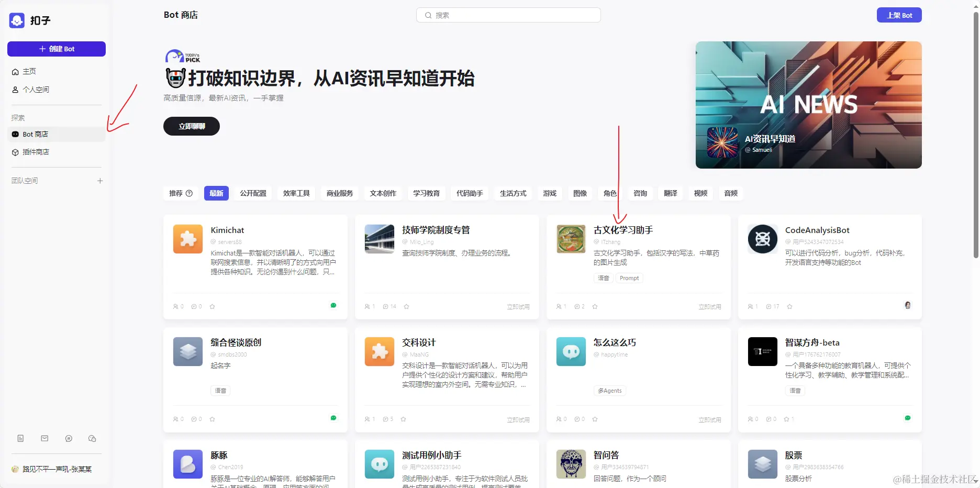Open 个人空间 personal space icon
The image size is (980, 488).
pos(15,90)
